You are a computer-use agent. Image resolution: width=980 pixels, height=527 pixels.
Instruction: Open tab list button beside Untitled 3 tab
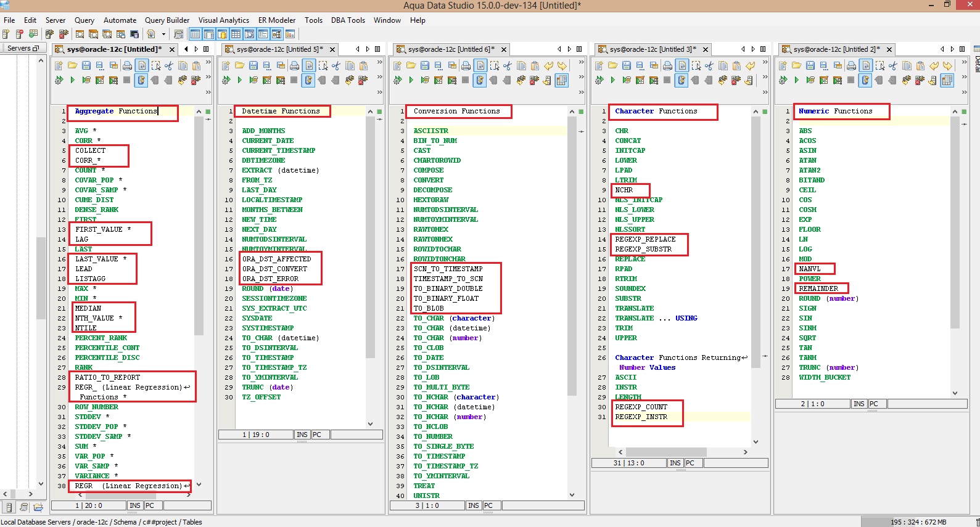pos(763,49)
